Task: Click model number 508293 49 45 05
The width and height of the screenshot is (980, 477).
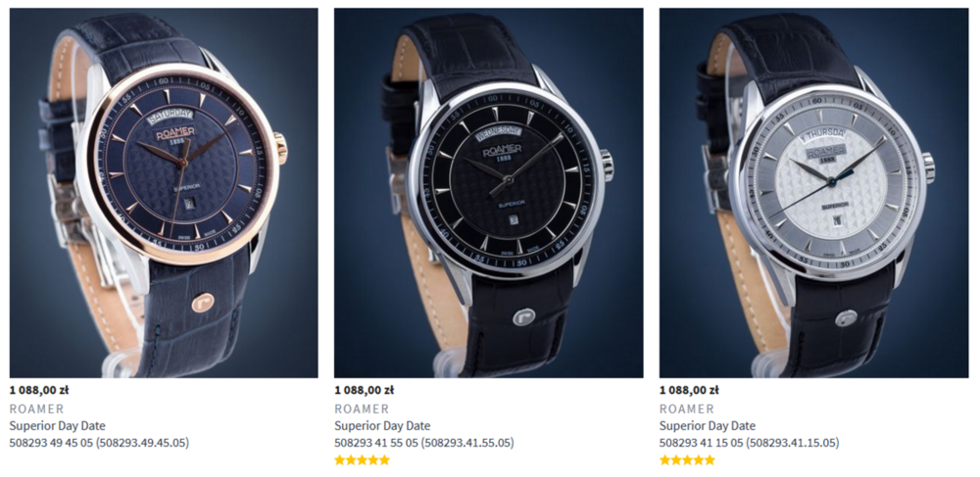Action: (99, 443)
